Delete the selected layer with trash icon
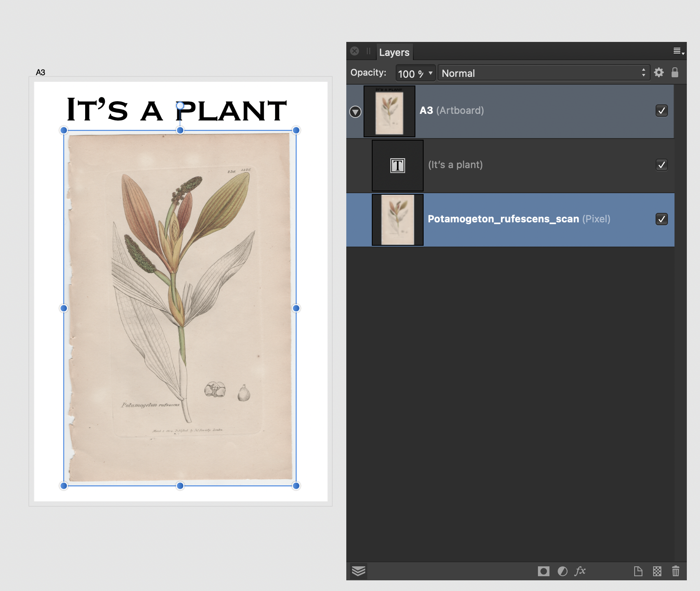This screenshot has width=700, height=591. point(676,571)
